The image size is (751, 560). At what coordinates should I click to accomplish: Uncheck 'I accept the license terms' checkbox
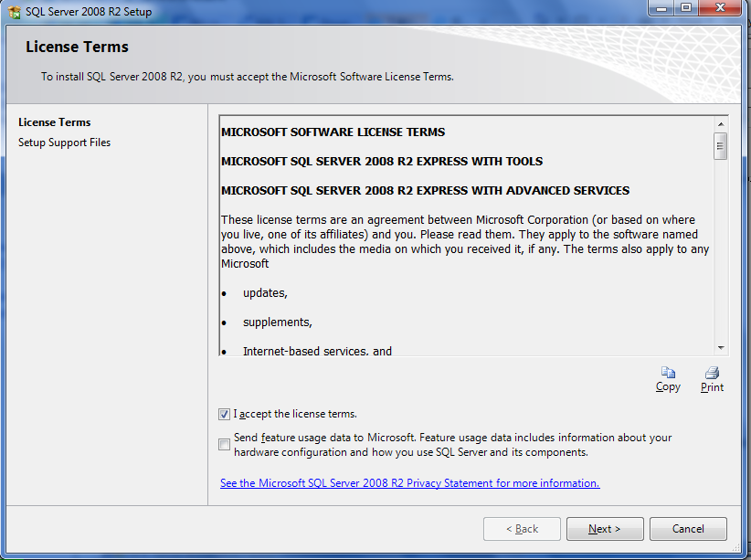coord(224,415)
